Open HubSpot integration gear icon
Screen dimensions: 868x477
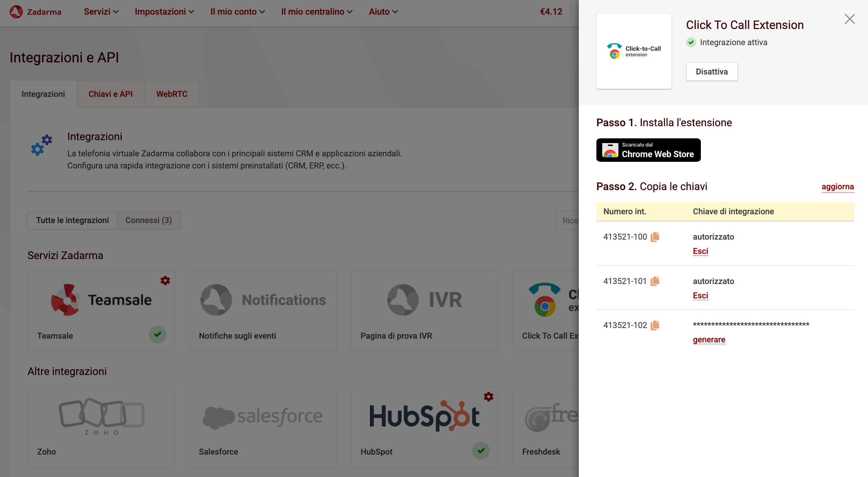tap(488, 397)
